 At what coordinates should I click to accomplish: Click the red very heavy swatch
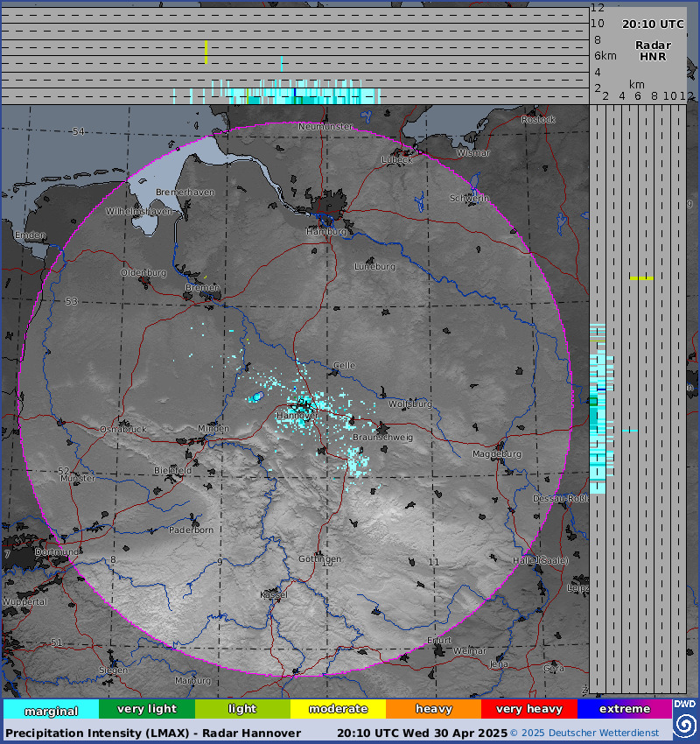pyautogui.click(x=529, y=709)
